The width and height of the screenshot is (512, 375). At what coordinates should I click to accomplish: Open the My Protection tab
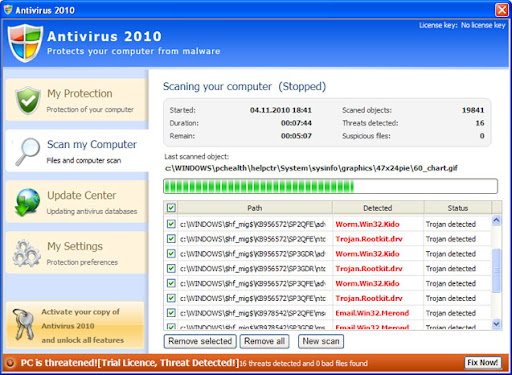tap(77, 100)
